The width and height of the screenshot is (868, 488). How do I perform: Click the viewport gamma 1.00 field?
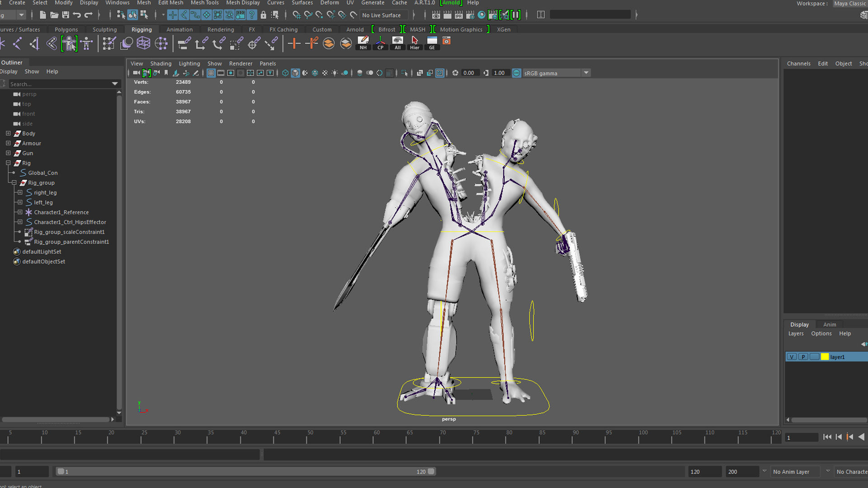click(x=501, y=73)
